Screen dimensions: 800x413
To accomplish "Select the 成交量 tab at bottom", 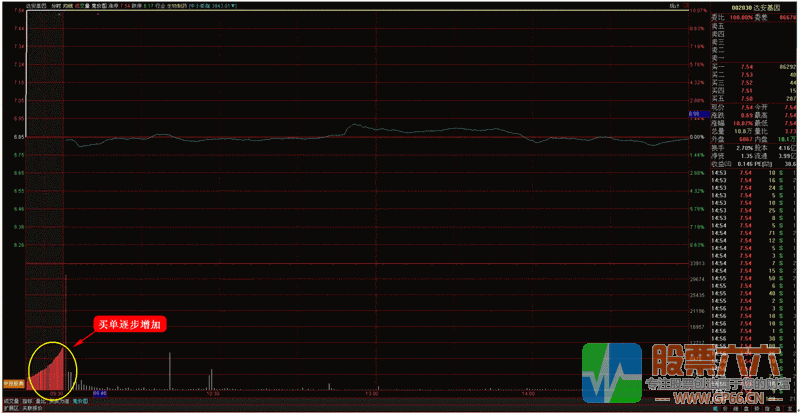I will tap(12, 400).
